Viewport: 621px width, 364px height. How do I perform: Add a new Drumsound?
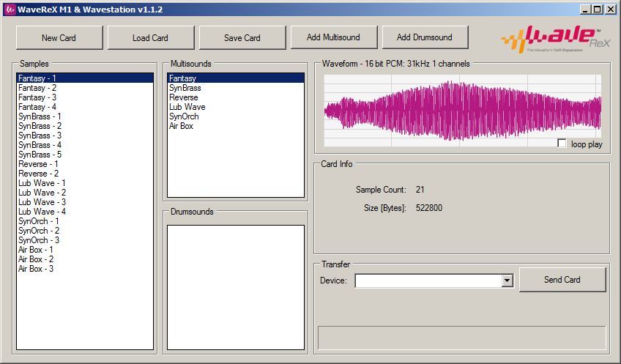425,37
